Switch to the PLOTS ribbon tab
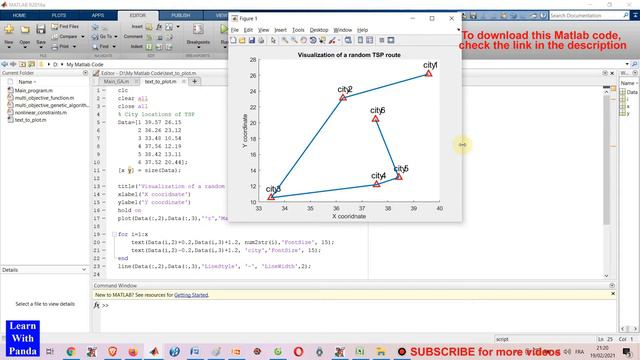 (x=59, y=15)
